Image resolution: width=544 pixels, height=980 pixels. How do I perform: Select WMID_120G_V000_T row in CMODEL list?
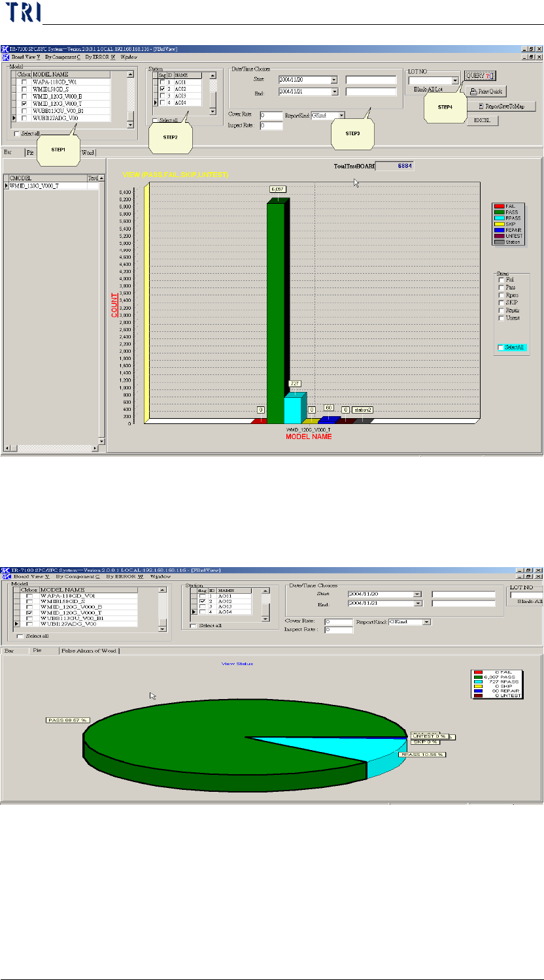[51, 186]
